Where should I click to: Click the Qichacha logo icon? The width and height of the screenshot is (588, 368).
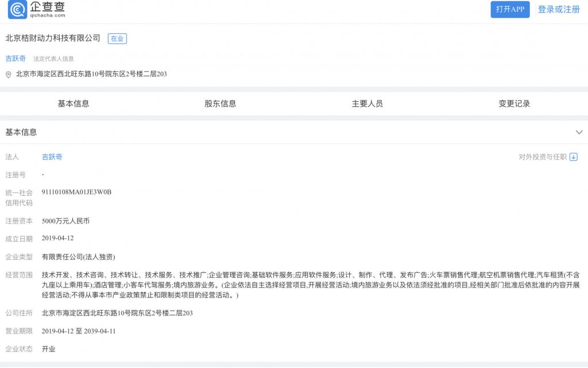click(17, 10)
